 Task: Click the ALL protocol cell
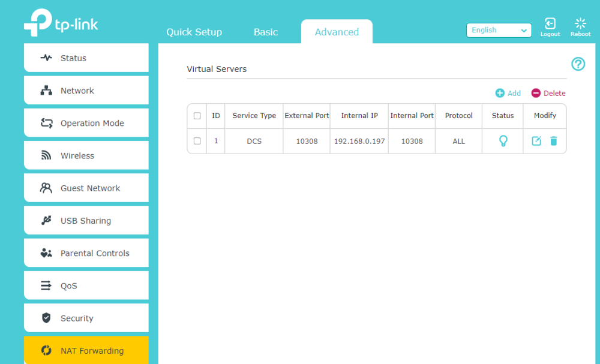tap(458, 141)
